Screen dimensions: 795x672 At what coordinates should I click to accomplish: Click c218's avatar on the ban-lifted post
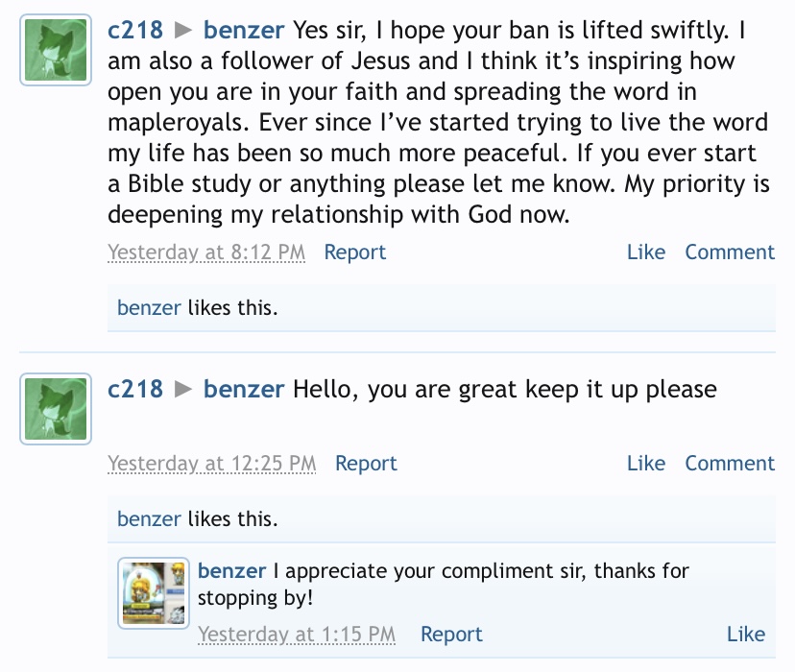[x=56, y=49]
